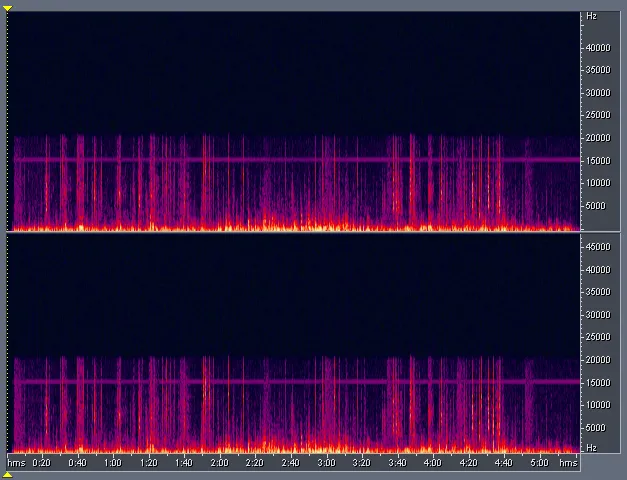Viewport: 627px width, 480px height.
Task: Click 35000 on the lower channel frequency ruler
Action: [x=598, y=292]
